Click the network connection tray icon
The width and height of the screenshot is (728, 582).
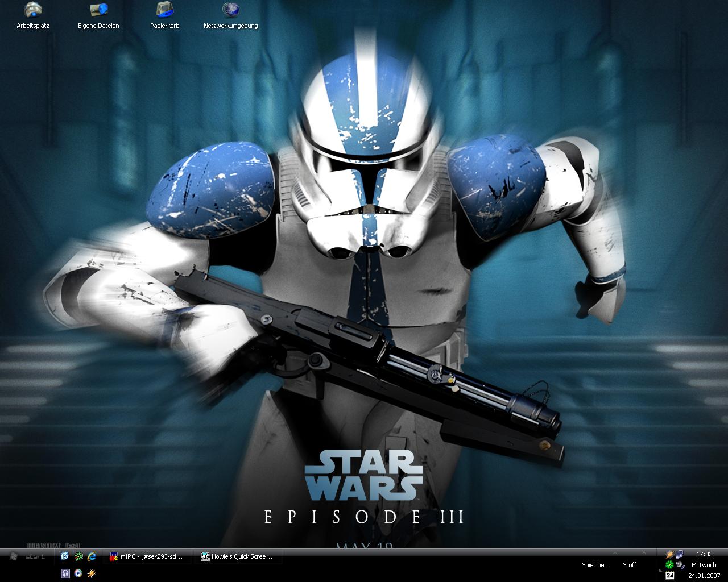tap(680, 554)
